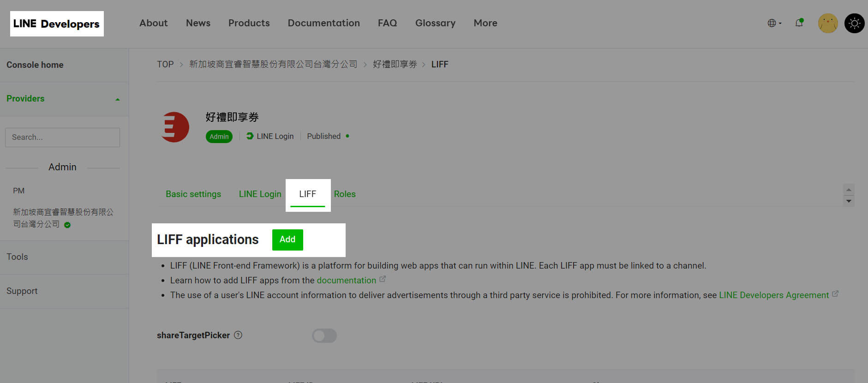
Task: Click the Providers sidebar heading
Action: click(25, 99)
